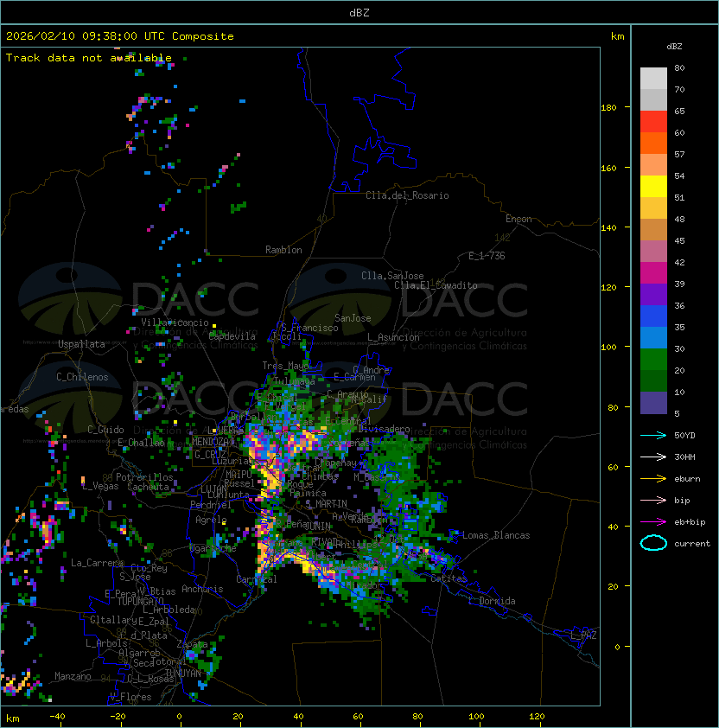The image size is (719, 728).
Task: Click the '-40' km axis tick label
Action: coord(57,717)
